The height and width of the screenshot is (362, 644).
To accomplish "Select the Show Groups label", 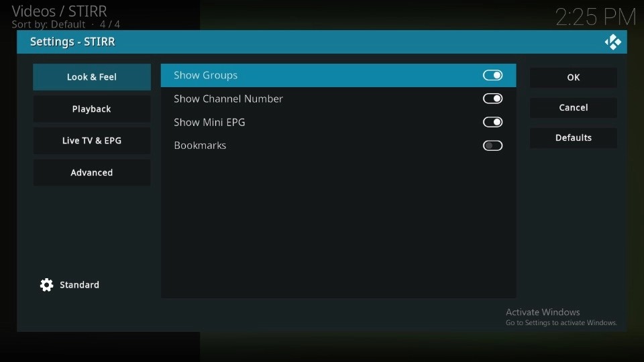I will click(x=205, y=75).
